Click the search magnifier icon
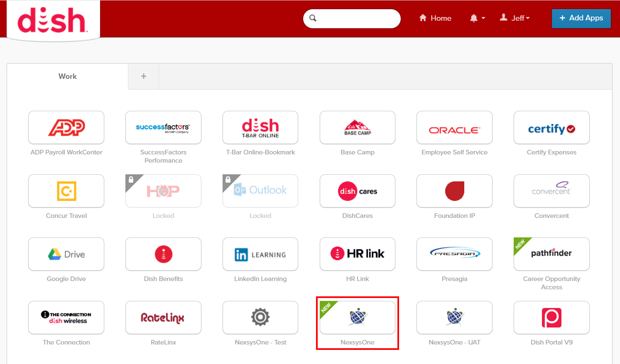This screenshot has height=364, width=620. pyautogui.click(x=313, y=18)
